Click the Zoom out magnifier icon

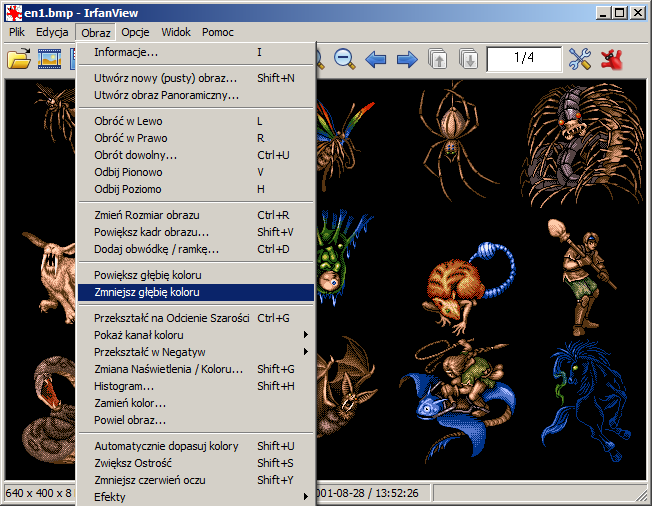pyautogui.click(x=345, y=59)
